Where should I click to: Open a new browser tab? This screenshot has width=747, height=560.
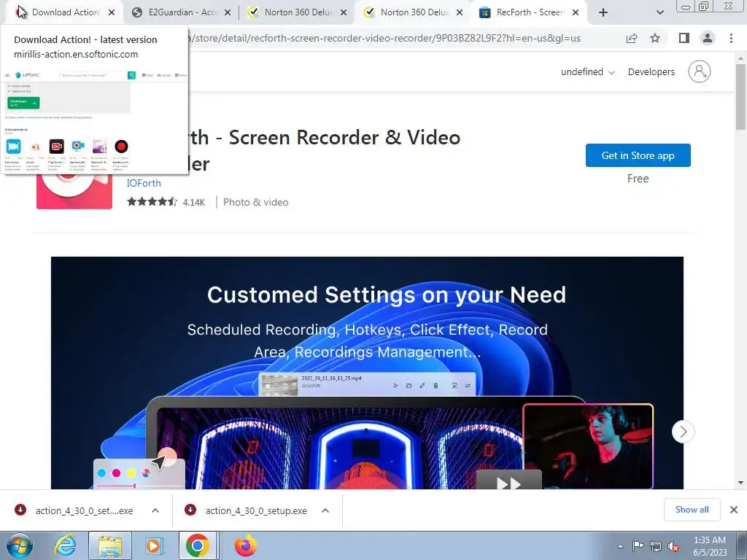pos(603,12)
